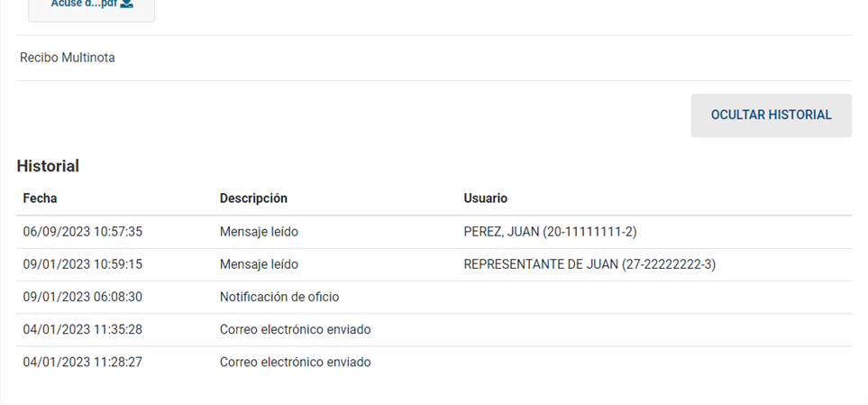The image size is (868, 405).
Task: Hide the history with OCULTAR HISTORIAL
Action: (x=772, y=115)
